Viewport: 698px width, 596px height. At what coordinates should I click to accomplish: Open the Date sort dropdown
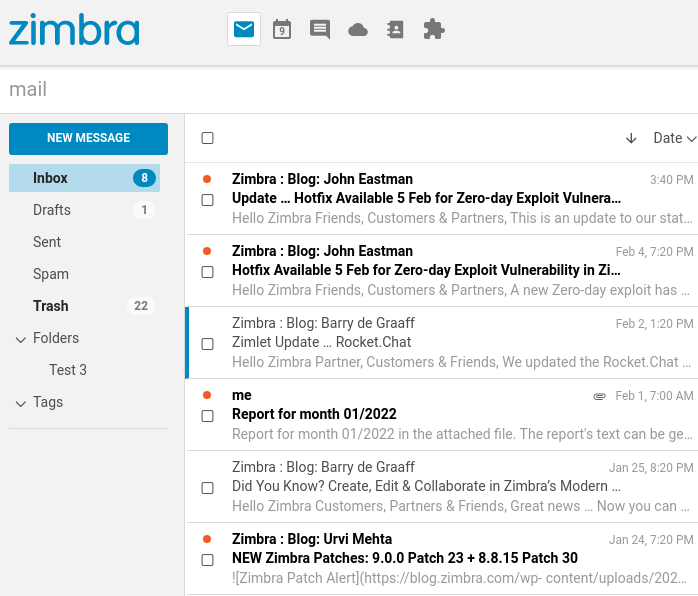(x=674, y=138)
